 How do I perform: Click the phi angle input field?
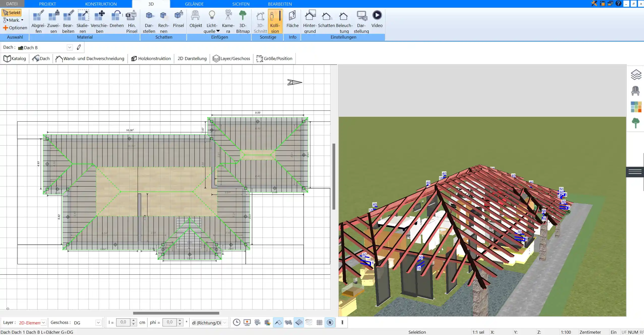click(170, 322)
